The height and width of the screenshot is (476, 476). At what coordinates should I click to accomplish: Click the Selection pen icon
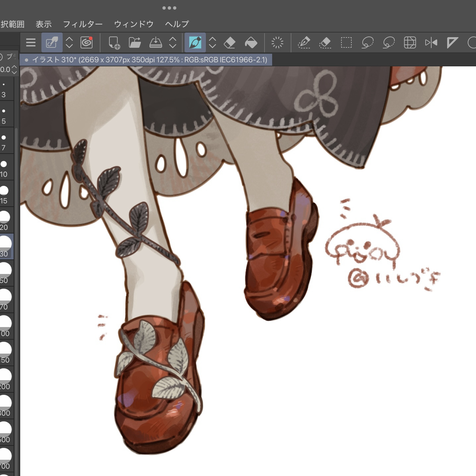tap(304, 42)
